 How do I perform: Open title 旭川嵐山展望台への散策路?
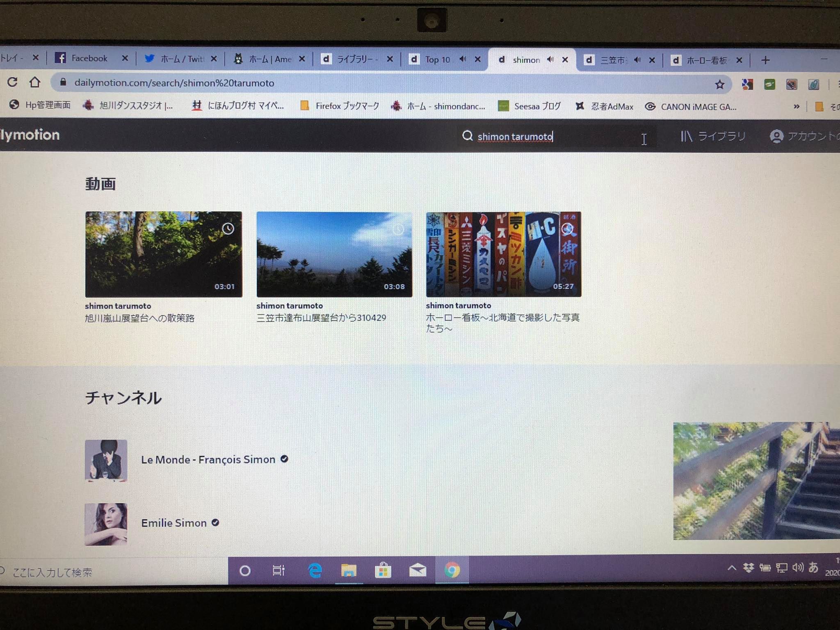click(x=139, y=318)
